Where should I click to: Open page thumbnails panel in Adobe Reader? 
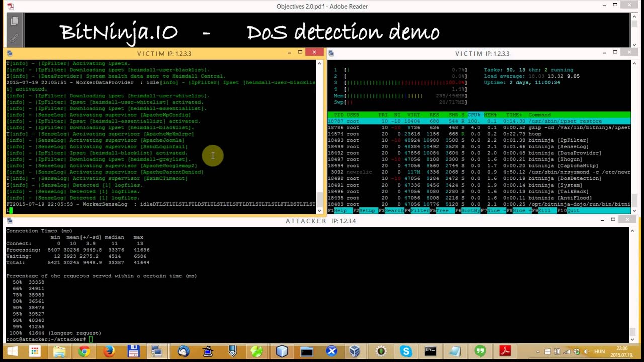[14, 21]
